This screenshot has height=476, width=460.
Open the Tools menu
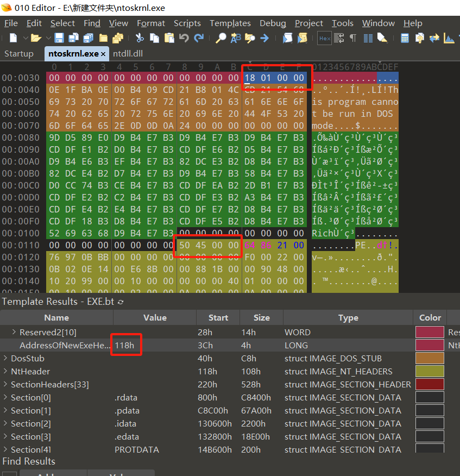click(x=343, y=23)
